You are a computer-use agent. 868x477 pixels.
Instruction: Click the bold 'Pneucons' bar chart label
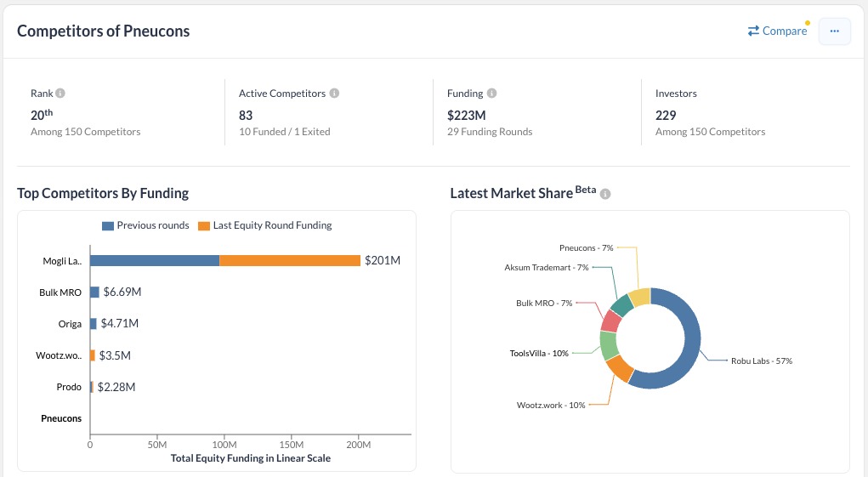61,418
